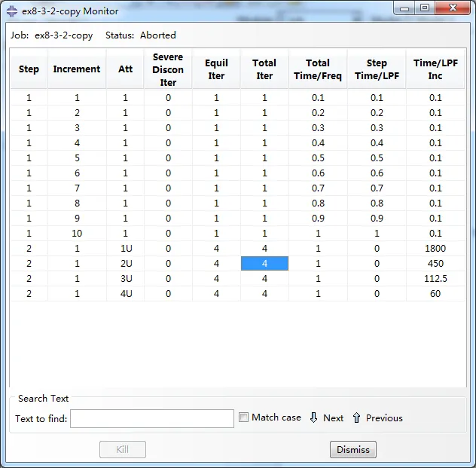Click the 0.6 Step Time/LPF cell

[377, 173]
